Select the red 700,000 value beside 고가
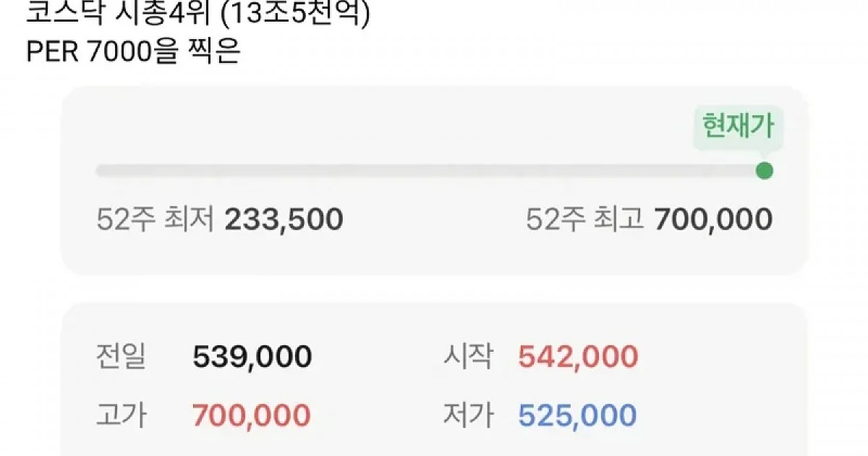 click(x=252, y=415)
